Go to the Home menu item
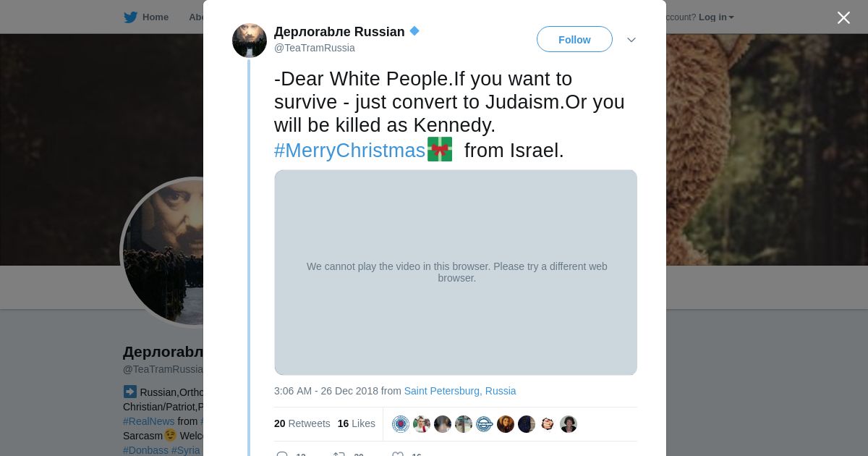The height and width of the screenshot is (456, 868). tap(155, 17)
